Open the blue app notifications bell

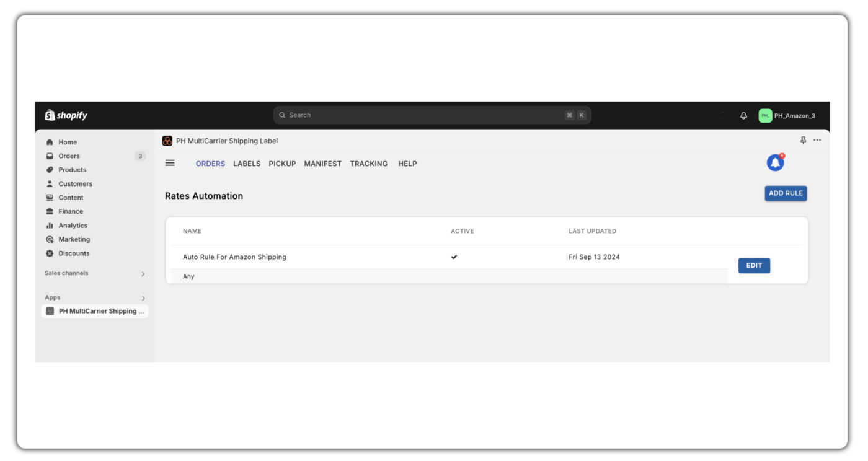pyautogui.click(x=775, y=162)
